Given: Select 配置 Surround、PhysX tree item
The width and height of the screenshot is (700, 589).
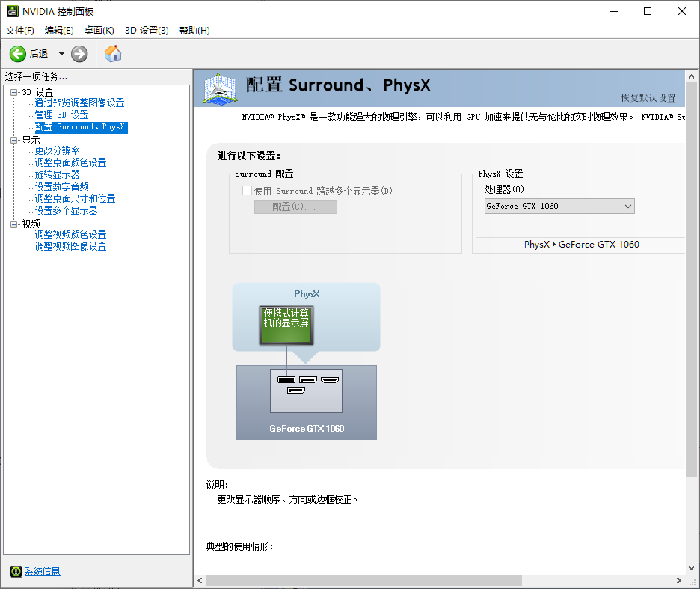Looking at the screenshot, I should pos(82,127).
